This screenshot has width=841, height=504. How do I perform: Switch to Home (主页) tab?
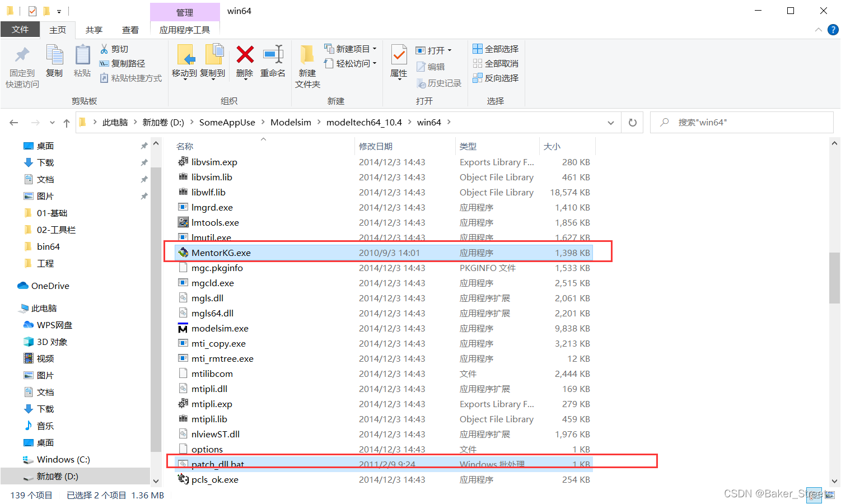[x=58, y=30]
